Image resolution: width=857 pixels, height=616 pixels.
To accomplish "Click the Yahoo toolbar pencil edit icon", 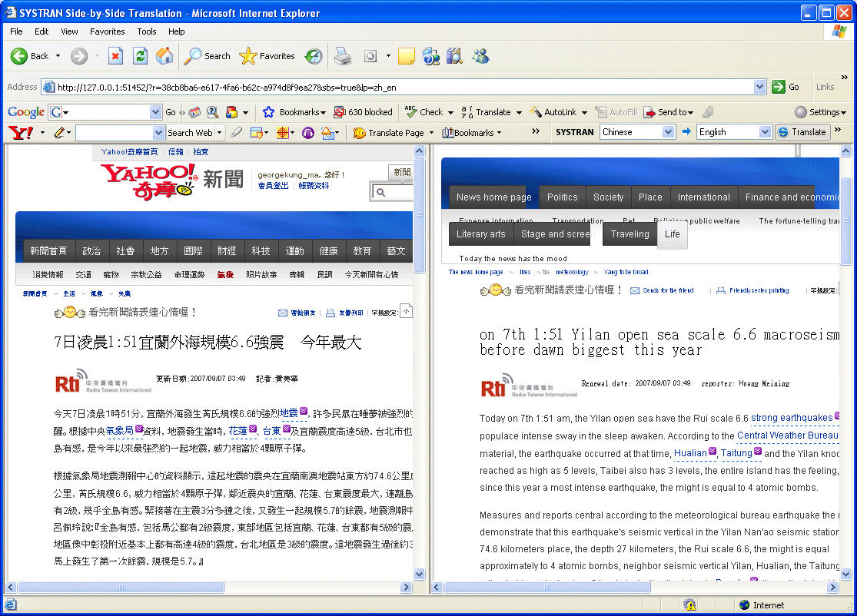I will tap(60, 132).
